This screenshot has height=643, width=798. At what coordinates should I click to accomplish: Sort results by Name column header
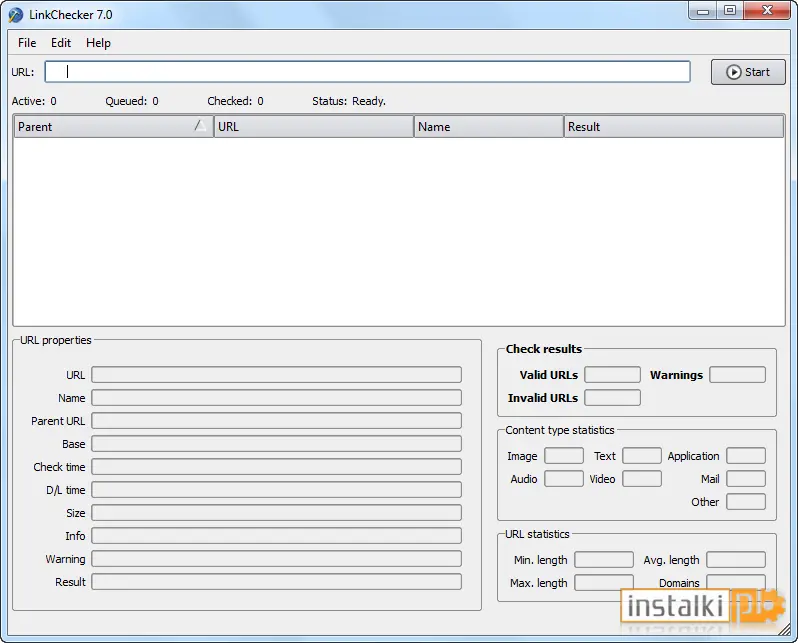pos(489,127)
